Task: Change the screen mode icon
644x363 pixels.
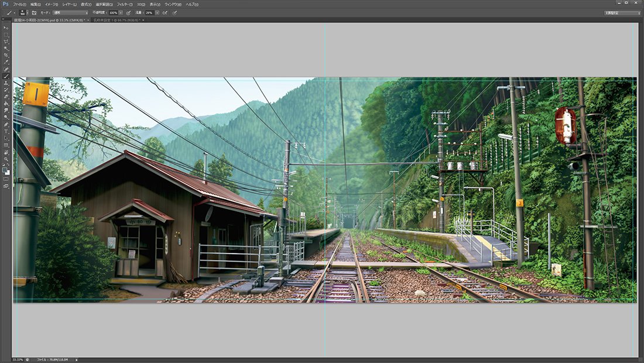Action: pyautogui.click(x=6, y=186)
